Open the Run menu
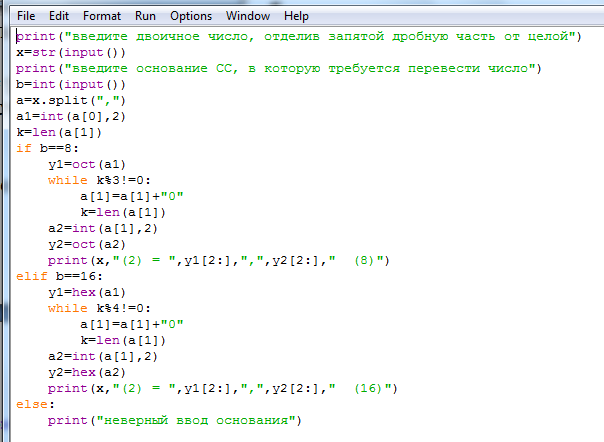This screenshot has height=442, width=604. click(146, 17)
